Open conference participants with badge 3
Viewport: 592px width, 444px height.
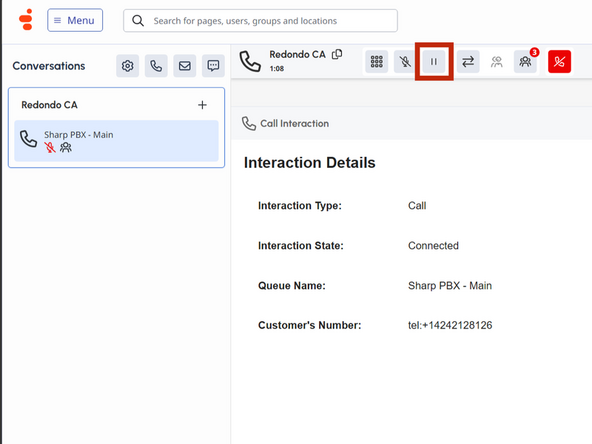tap(525, 62)
